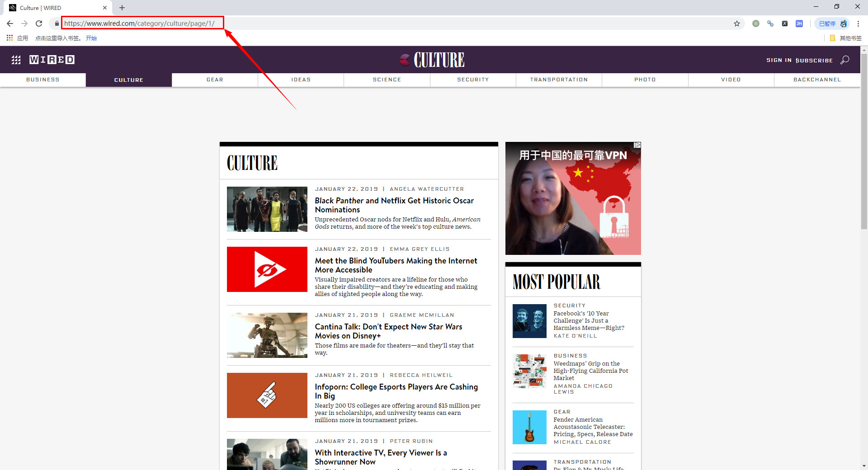The height and width of the screenshot is (470, 868).
Task: Click author Angela Watercutter byline
Action: pyautogui.click(x=427, y=189)
